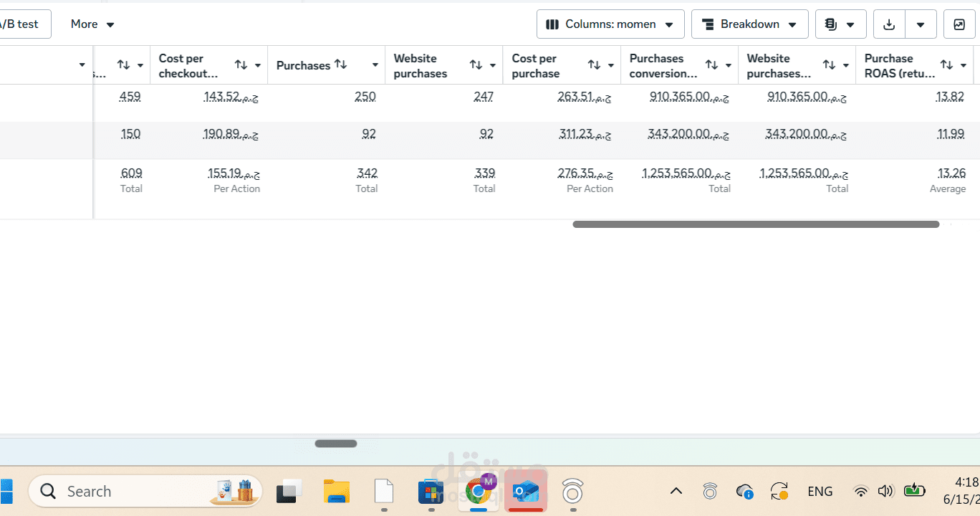Viewport: 980px width, 516px height.
Task: Click the 247 website purchases value
Action: [x=484, y=97]
